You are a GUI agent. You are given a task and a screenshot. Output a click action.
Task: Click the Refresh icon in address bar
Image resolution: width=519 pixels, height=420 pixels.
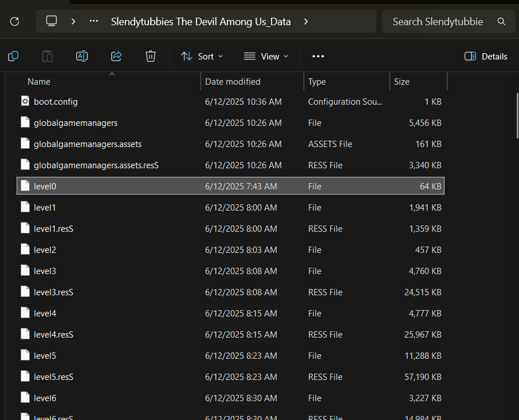coord(15,22)
